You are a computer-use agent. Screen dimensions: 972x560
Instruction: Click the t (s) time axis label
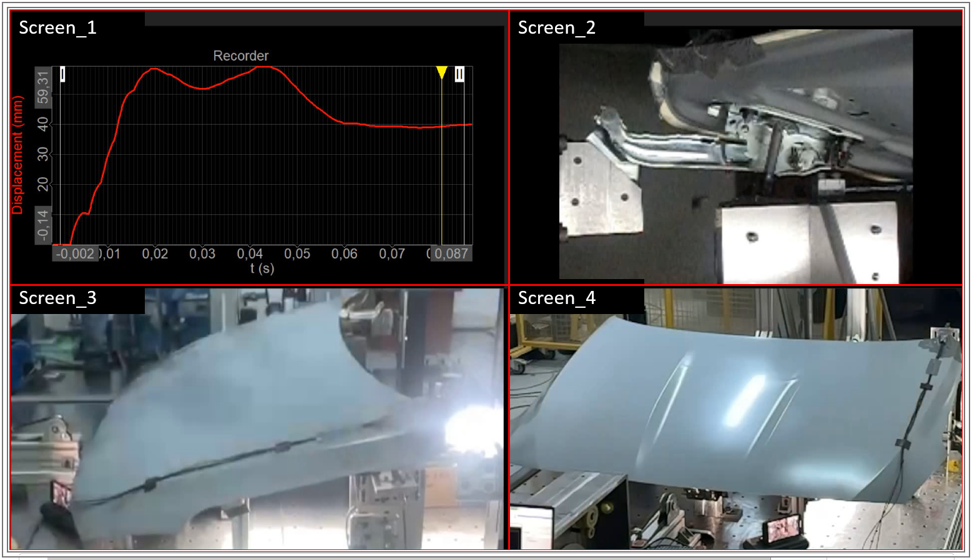pos(262,268)
